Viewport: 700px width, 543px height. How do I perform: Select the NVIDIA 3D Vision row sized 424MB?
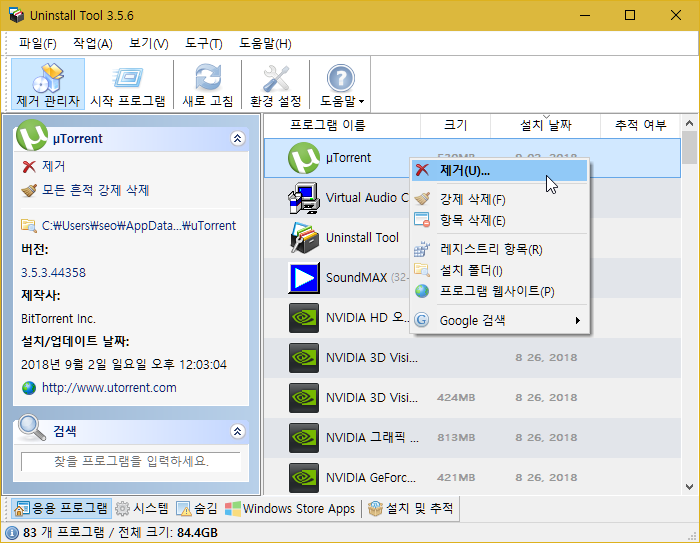[x=472, y=397]
